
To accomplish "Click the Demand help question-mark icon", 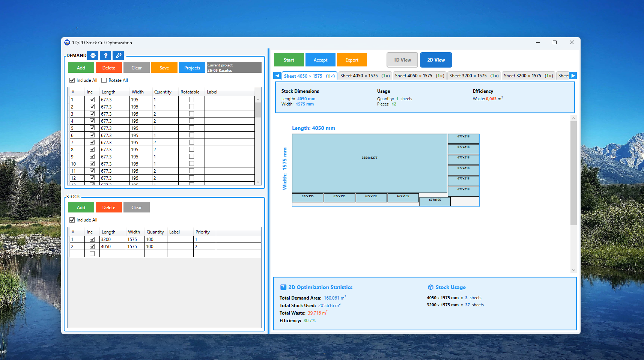I will [x=105, y=55].
